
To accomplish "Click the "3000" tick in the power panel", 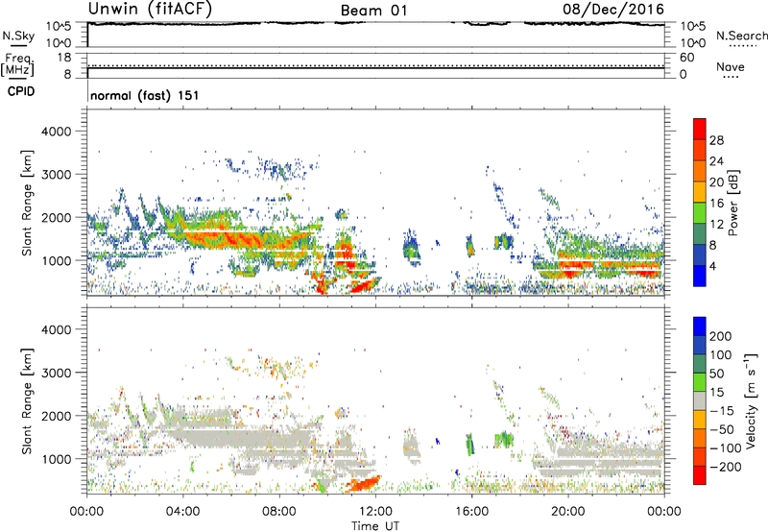I will (x=57, y=175).
